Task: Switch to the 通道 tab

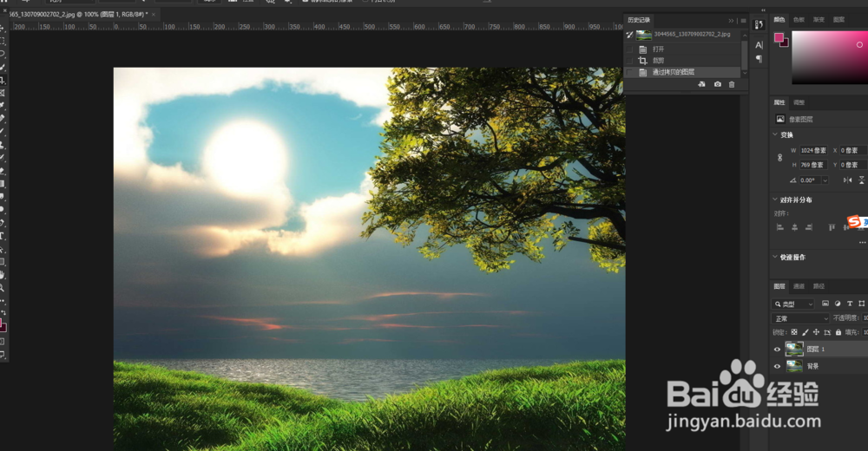Action: pos(799,286)
